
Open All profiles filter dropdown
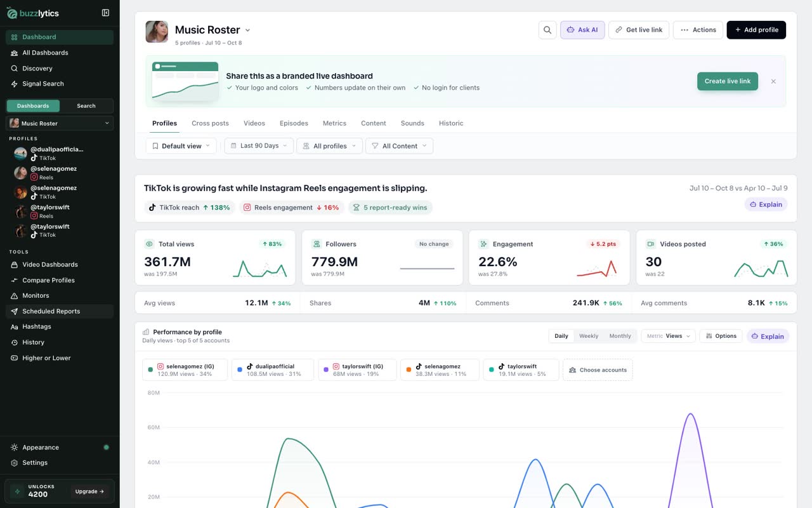coord(329,146)
